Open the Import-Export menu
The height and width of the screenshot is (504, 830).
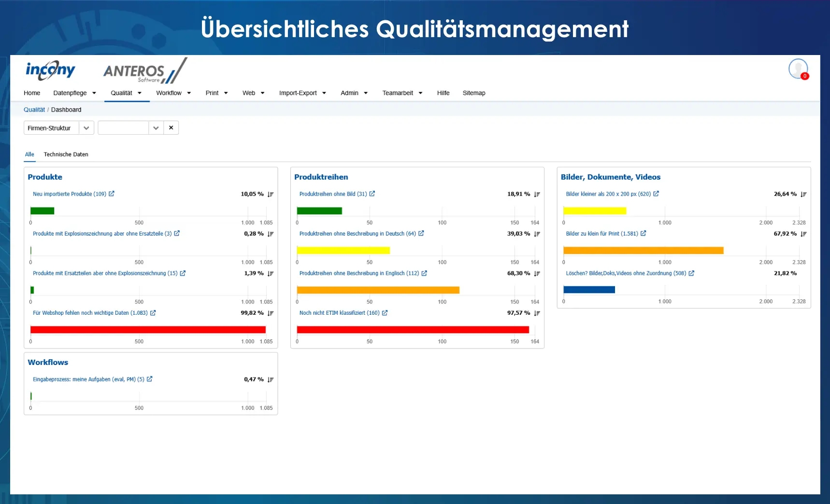click(302, 93)
